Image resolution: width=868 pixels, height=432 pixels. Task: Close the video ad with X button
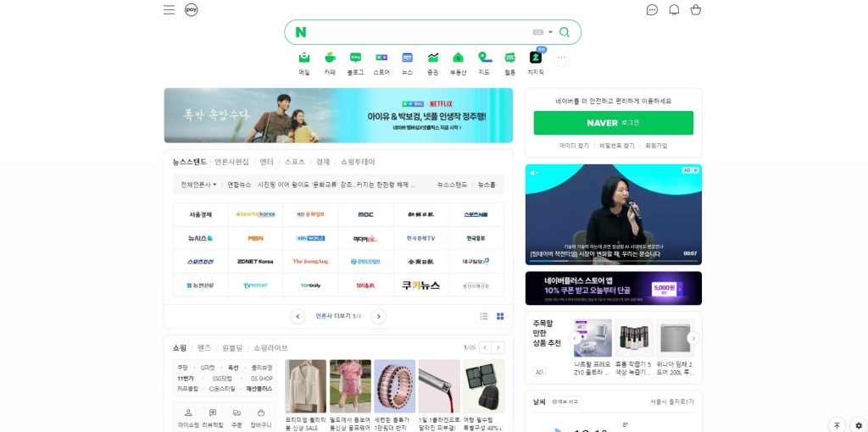tap(696, 170)
